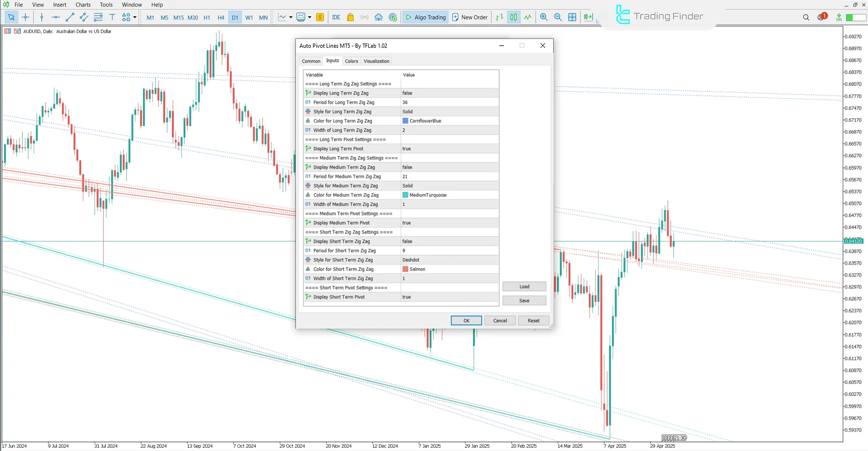
Task: Click the Load button
Action: coord(524,286)
